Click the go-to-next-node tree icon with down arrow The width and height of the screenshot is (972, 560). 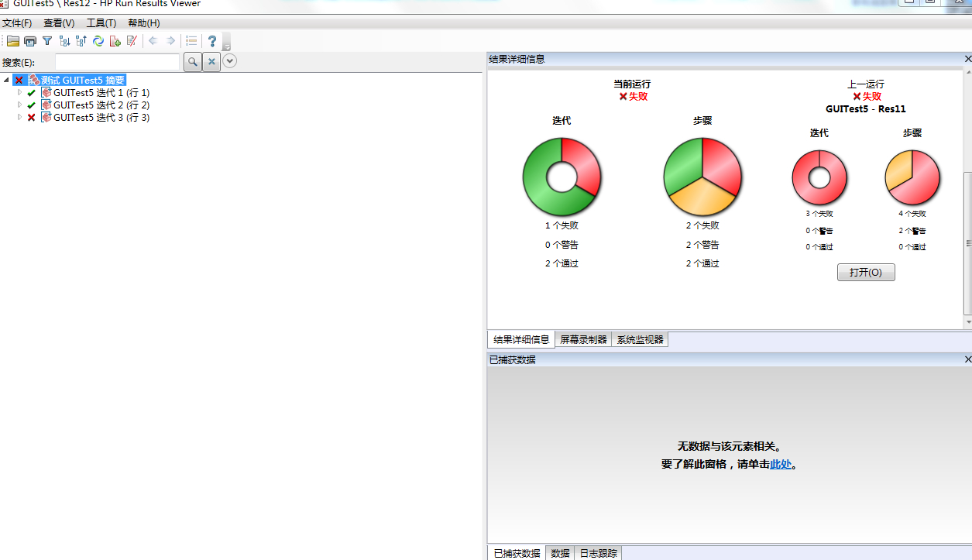click(x=64, y=41)
